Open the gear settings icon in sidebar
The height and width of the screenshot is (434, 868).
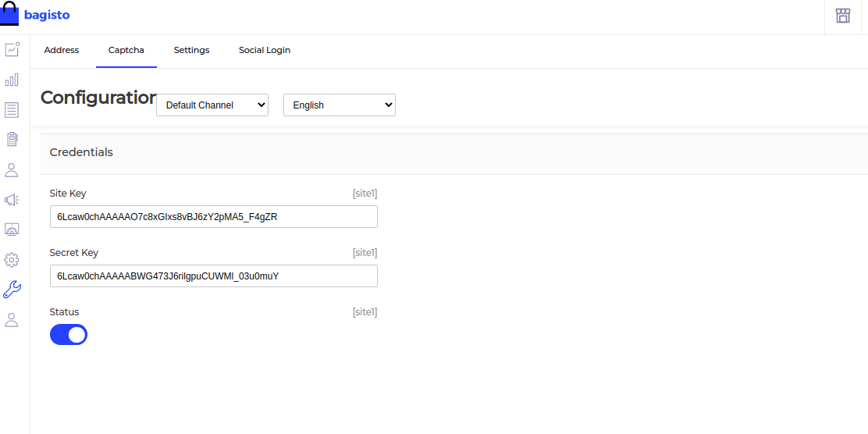coord(12,259)
